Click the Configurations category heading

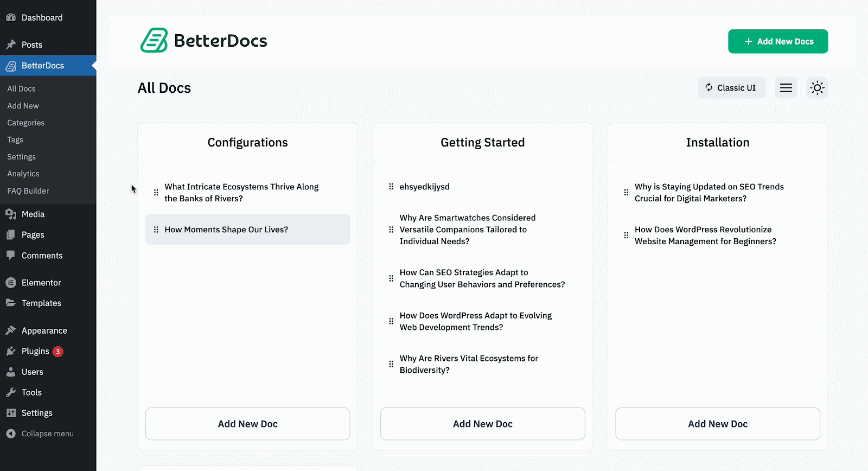point(248,142)
